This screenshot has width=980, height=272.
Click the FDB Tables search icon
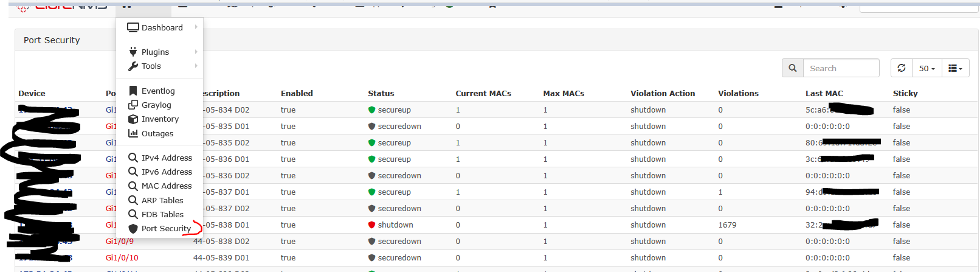click(x=133, y=214)
